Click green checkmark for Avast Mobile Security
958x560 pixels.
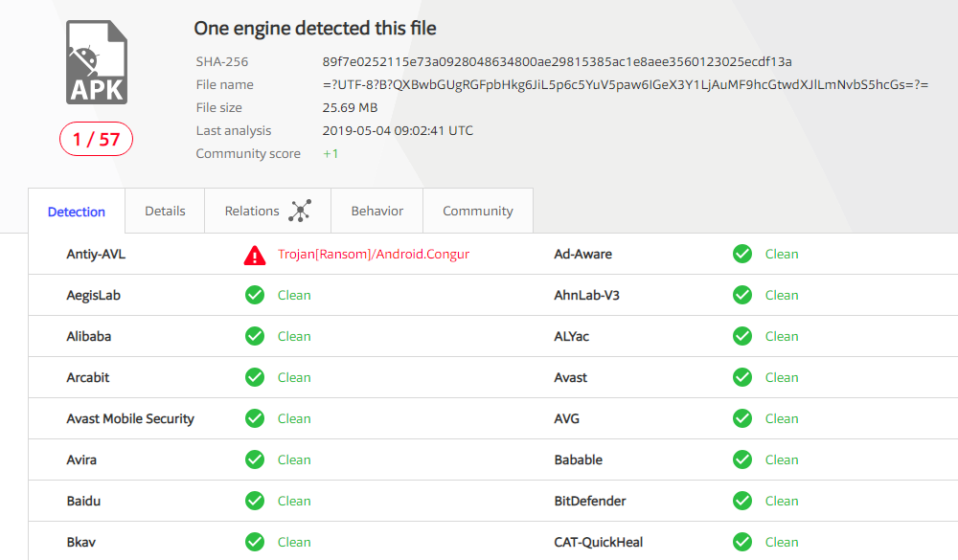click(255, 418)
